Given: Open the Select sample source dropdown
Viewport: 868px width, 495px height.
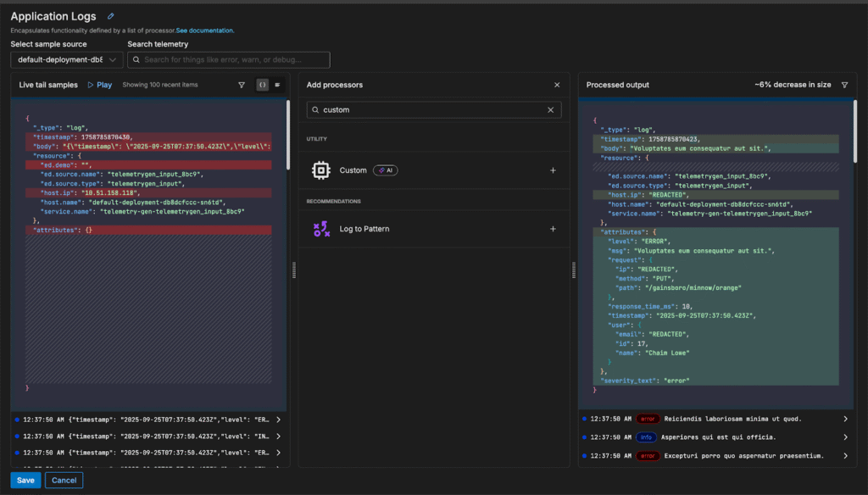Looking at the screenshot, I should coord(67,60).
